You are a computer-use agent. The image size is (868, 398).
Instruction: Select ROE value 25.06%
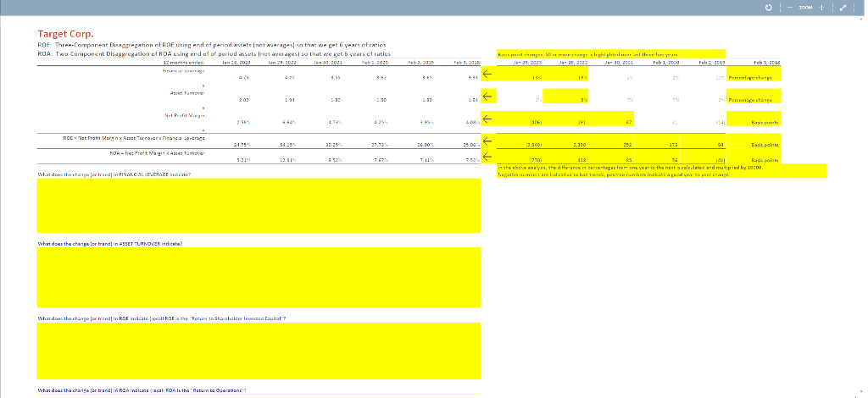click(472, 145)
